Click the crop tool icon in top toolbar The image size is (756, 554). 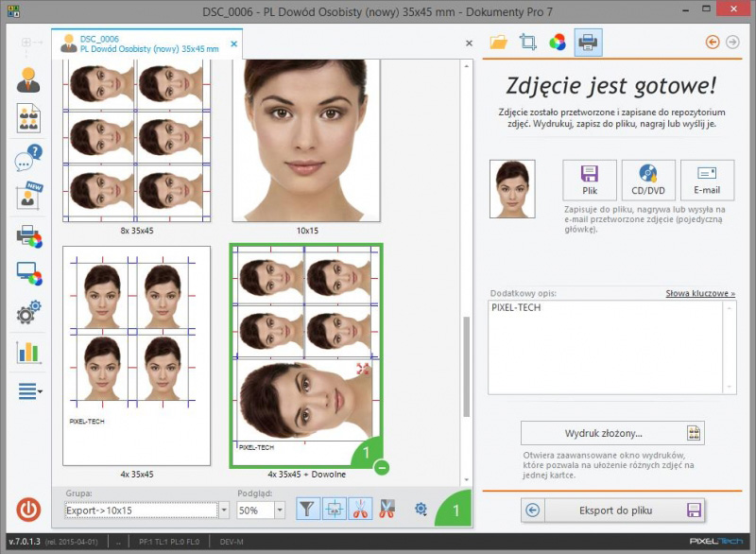click(528, 43)
